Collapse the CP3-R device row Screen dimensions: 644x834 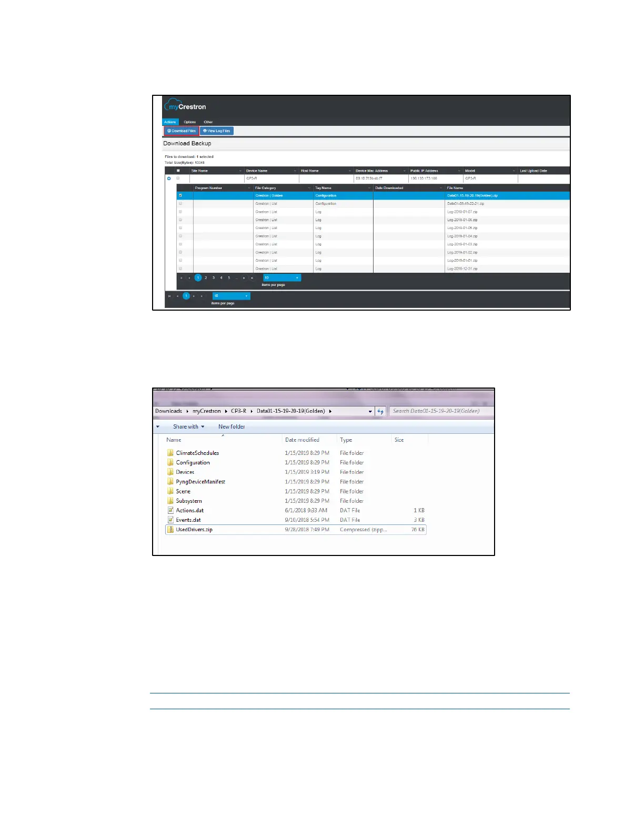point(169,178)
